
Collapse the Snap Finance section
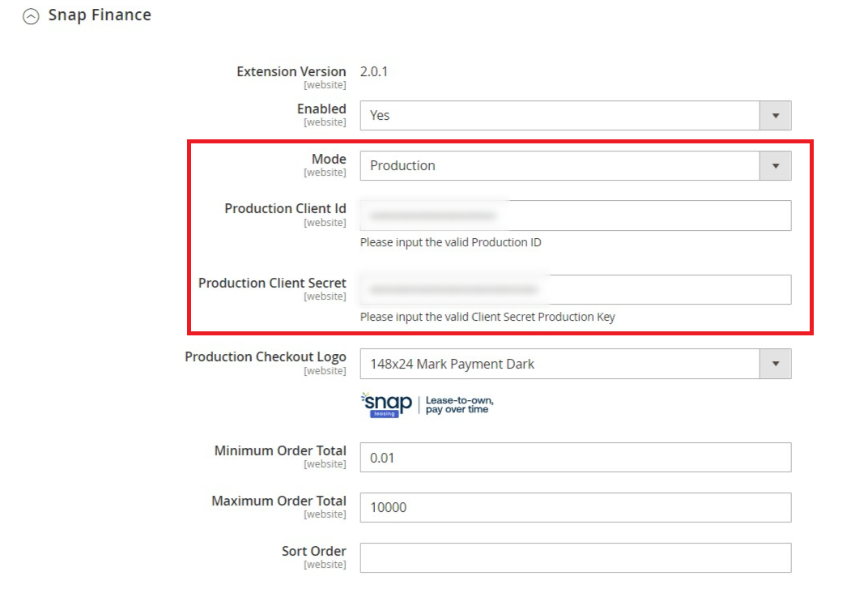click(x=31, y=17)
